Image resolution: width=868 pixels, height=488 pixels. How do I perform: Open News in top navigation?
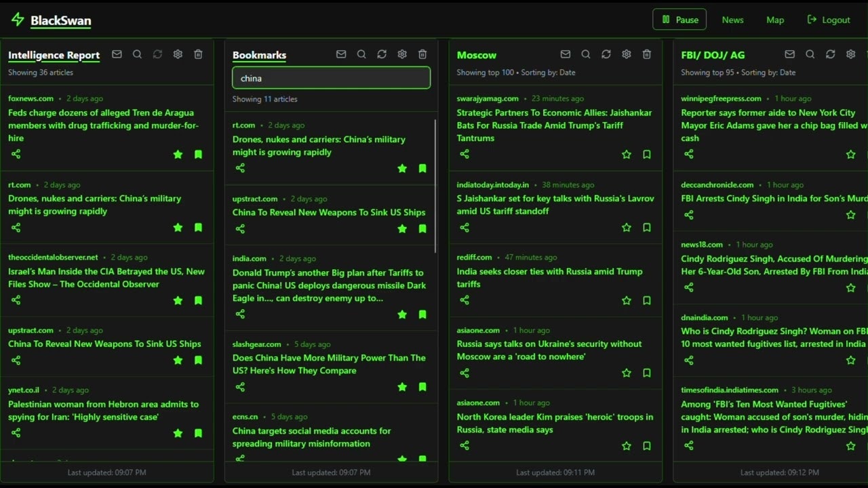click(x=732, y=20)
